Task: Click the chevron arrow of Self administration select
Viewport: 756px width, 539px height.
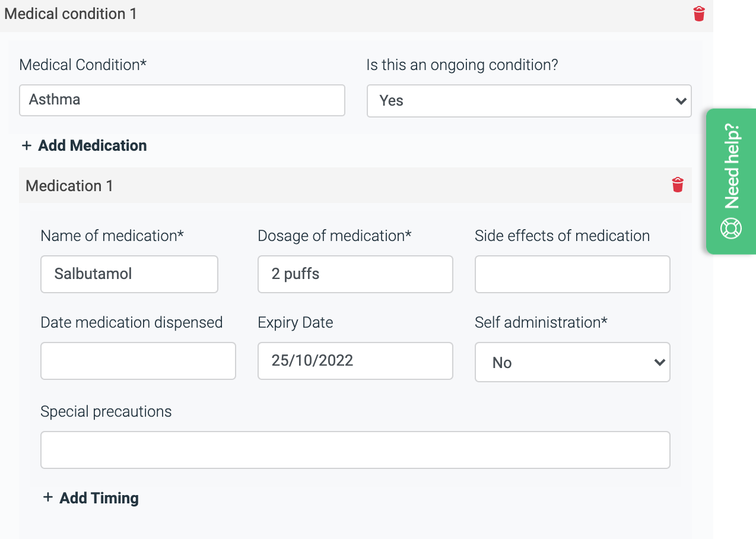Action: pos(659,362)
